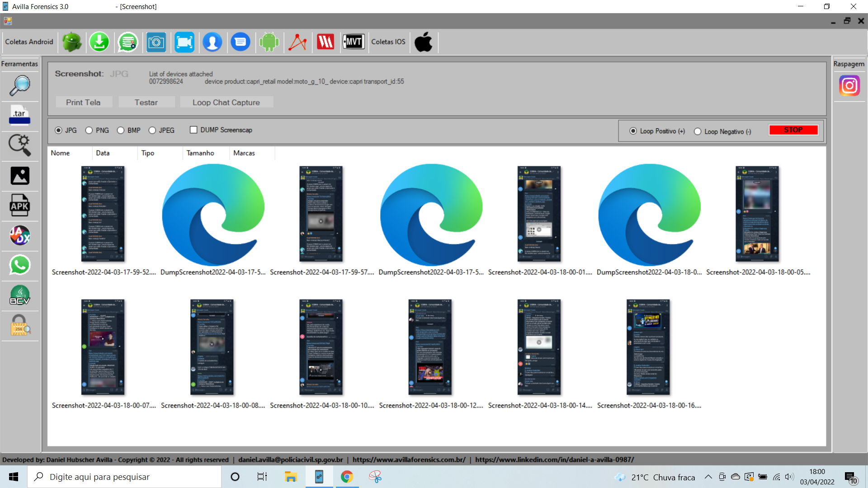
Task: Open the red triangle-line tool icon
Action: point(297,42)
